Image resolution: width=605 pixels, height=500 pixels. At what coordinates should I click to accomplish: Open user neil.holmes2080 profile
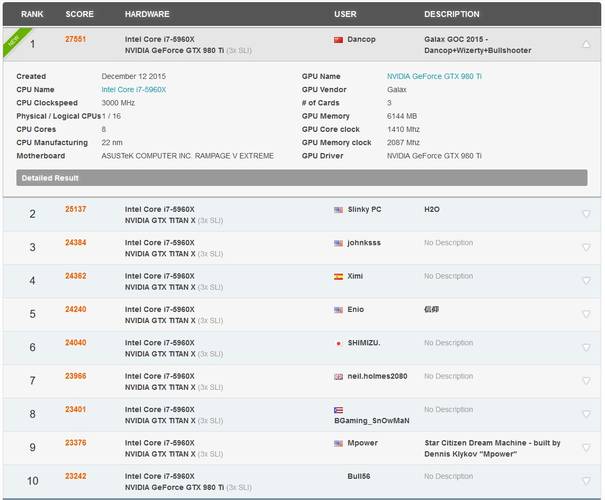[x=377, y=376]
